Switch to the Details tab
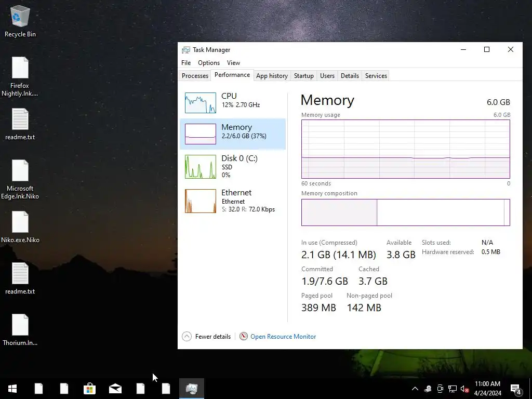The width and height of the screenshot is (532, 399). [350, 76]
